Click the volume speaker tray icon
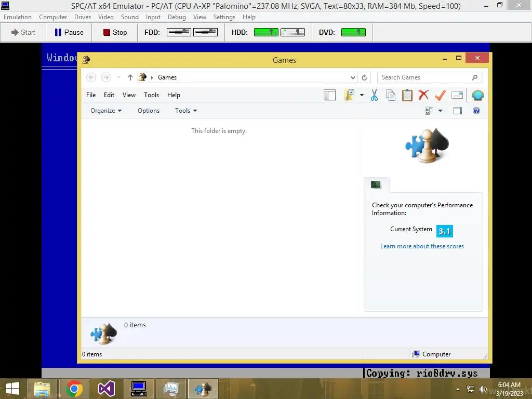 [x=483, y=389]
